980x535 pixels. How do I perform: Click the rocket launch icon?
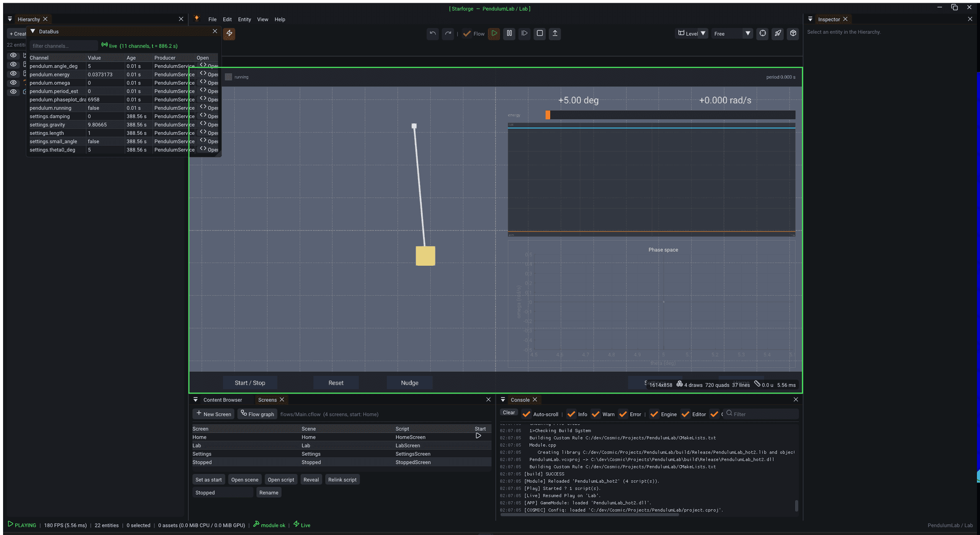click(778, 34)
